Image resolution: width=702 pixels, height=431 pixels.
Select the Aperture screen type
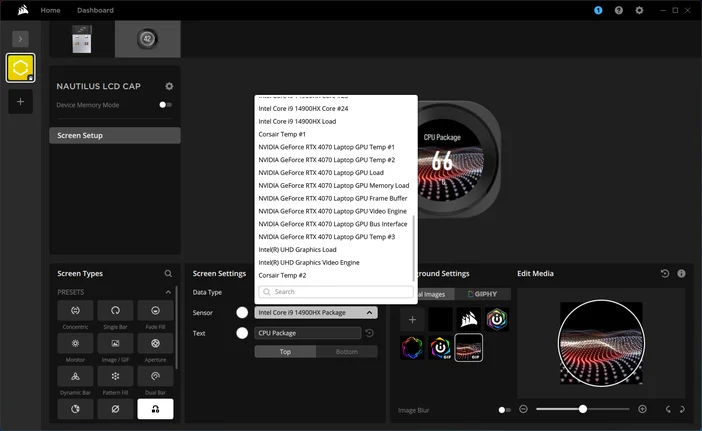coord(155,343)
